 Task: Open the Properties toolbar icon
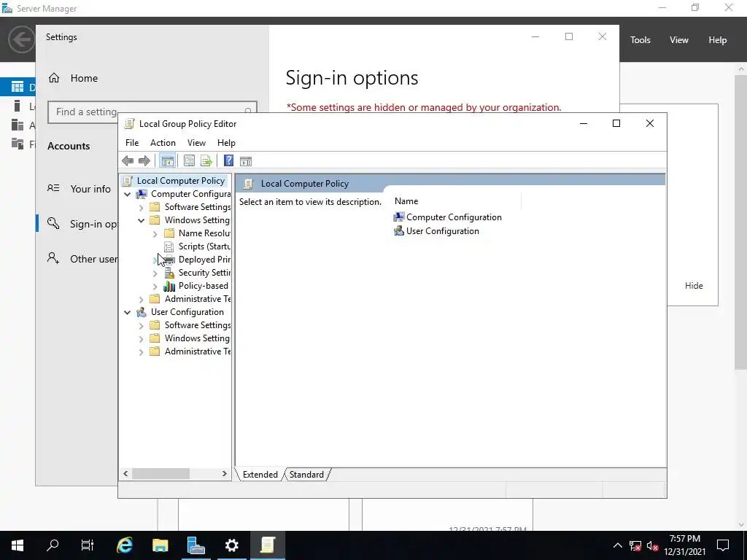pos(189,161)
